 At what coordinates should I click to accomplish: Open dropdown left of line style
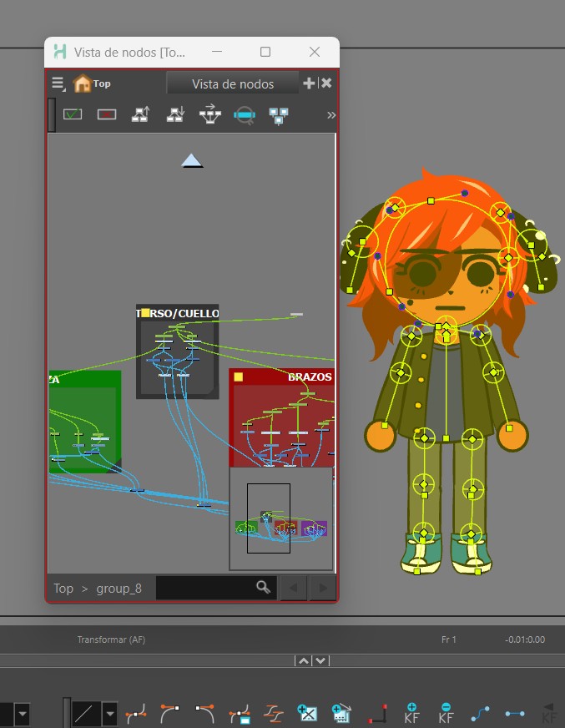pyautogui.click(x=22, y=714)
